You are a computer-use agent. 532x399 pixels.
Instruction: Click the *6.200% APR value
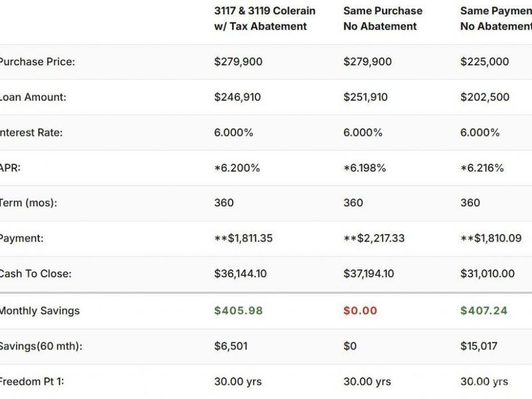pos(238,168)
